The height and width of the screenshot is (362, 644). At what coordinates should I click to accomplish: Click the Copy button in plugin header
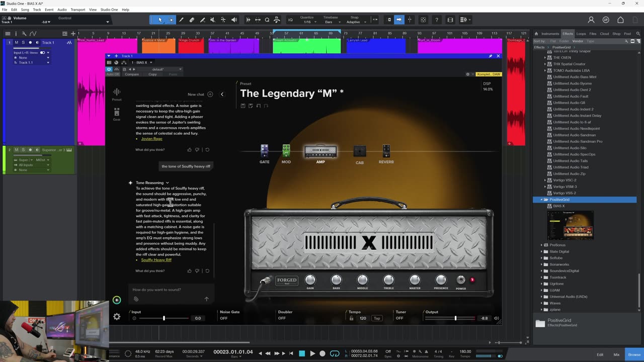pyautogui.click(x=152, y=74)
